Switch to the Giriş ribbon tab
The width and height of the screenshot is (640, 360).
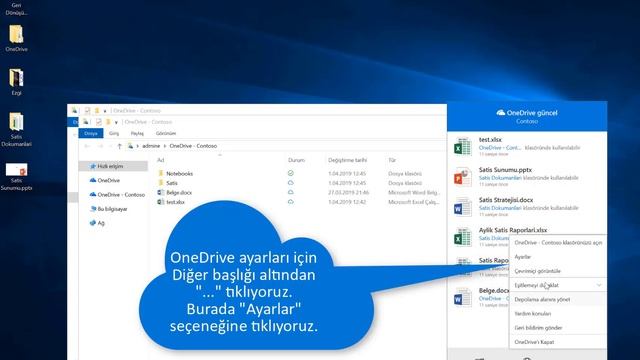114,133
